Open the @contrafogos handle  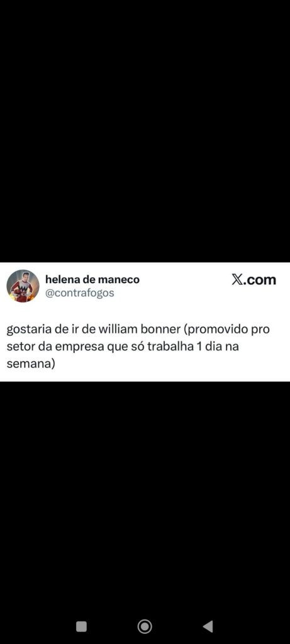pyautogui.click(x=80, y=293)
